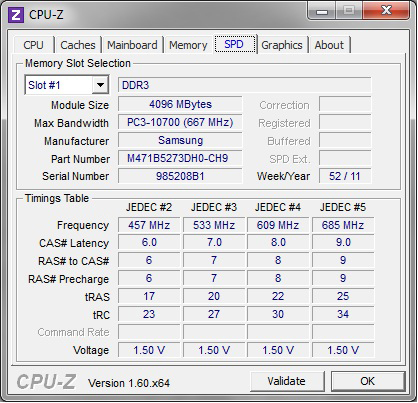This screenshot has height=403, width=418.
Task: Click the tRAS value 20
Action: click(x=214, y=297)
